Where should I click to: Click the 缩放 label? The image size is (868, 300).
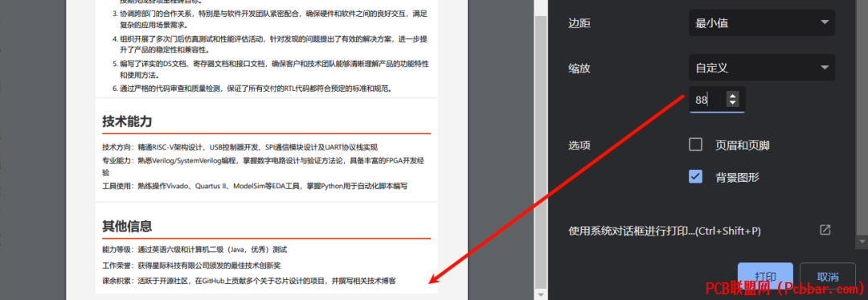point(579,68)
